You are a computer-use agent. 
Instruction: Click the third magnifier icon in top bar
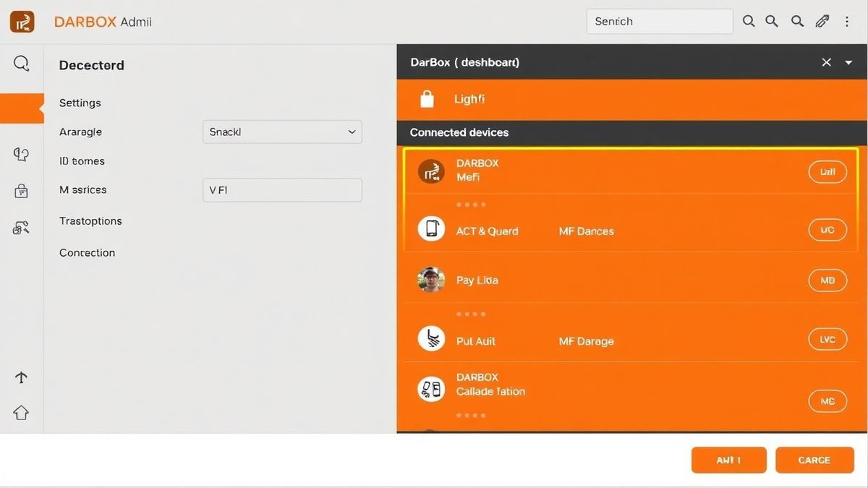(x=797, y=22)
